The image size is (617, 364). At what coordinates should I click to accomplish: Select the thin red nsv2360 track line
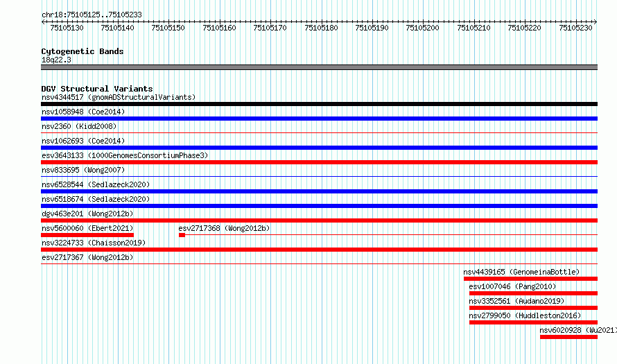coord(319,133)
